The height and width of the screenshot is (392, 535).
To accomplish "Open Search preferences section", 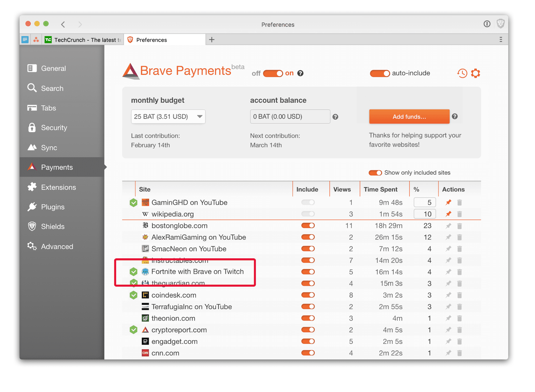I will pos(62,88).
